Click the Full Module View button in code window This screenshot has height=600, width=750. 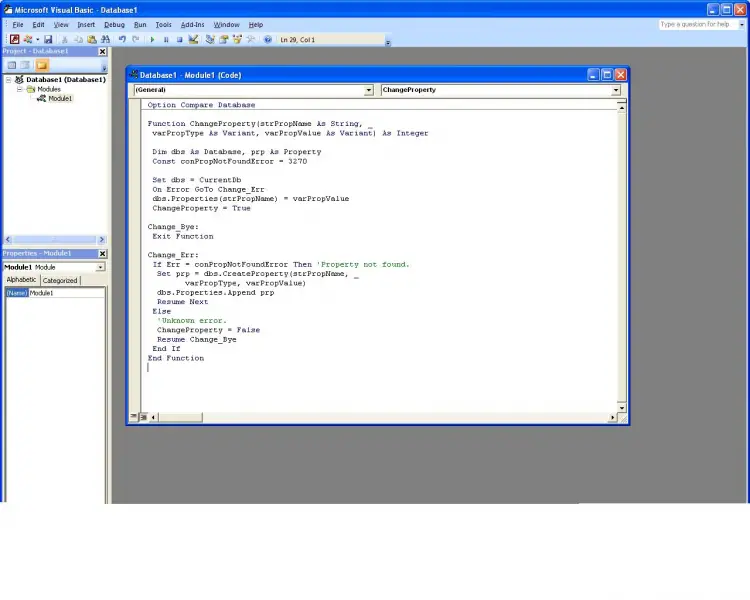click(143, 417)
